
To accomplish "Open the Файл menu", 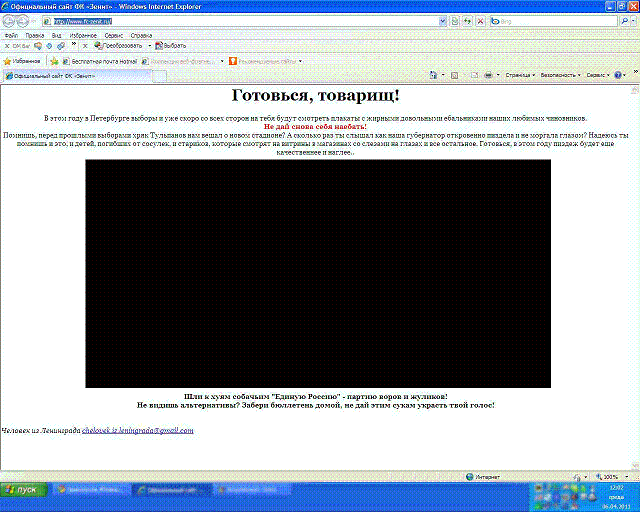I will tap(11, 34).
